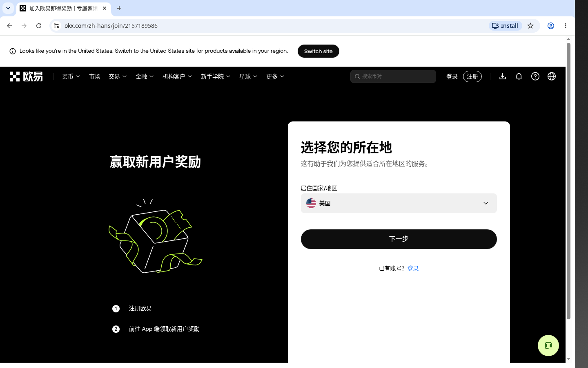This screenshot has height=368, width=588.
Task: Click the browser back arrow
Action: [9, 26]
